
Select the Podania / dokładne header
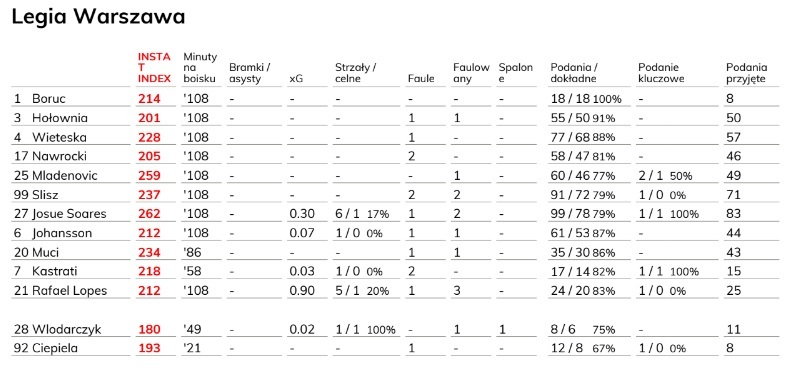coord(574,73)
